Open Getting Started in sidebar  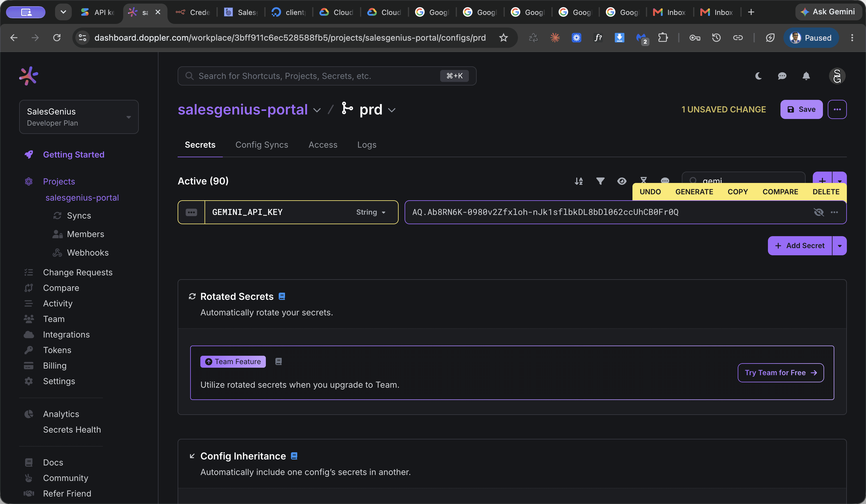tap(74, 155)
